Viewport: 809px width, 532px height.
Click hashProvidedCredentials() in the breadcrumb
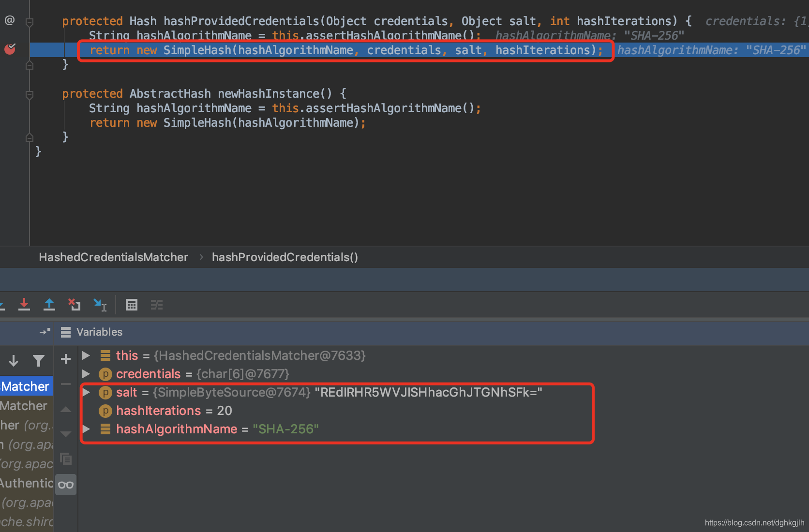285,257
